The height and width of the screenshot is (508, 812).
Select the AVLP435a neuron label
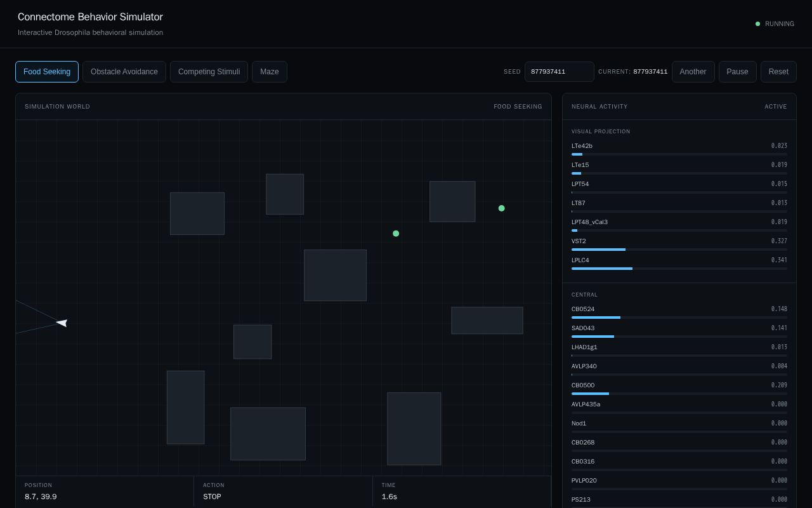coord(586,404)
